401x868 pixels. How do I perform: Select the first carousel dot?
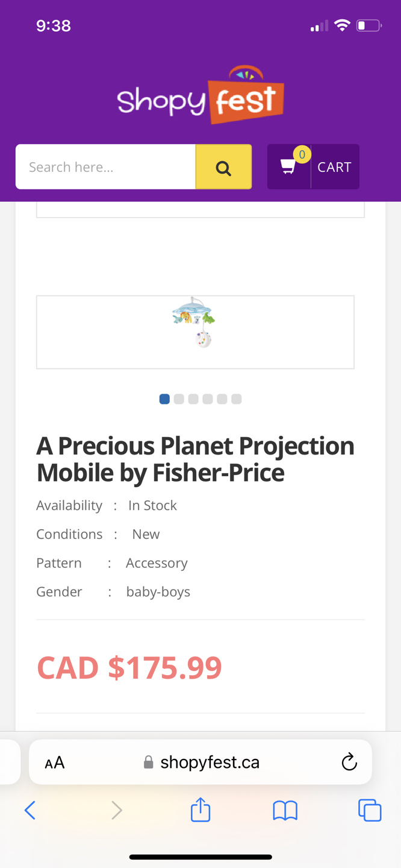click(164, 399)
